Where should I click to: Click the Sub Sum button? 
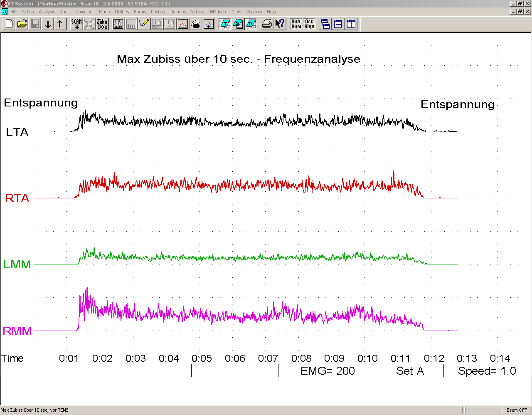coord(296,24)
